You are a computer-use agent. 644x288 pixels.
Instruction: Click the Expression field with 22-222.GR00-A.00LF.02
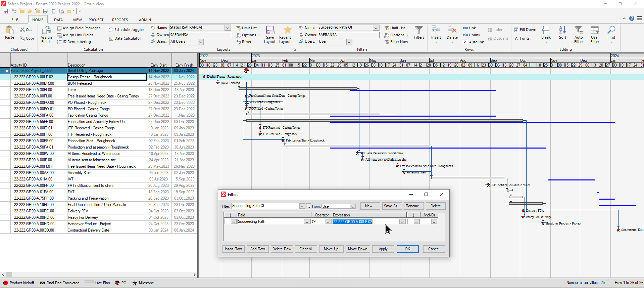click(x=366, y=222)
